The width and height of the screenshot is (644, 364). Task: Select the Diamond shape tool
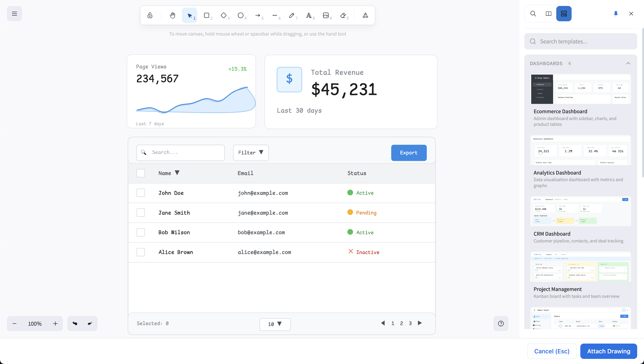pos(224,16)
